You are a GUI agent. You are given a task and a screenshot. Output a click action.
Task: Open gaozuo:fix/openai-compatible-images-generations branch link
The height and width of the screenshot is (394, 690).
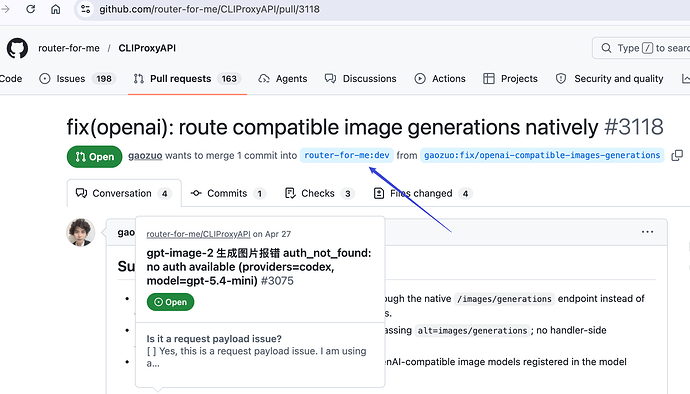[542, 155]
